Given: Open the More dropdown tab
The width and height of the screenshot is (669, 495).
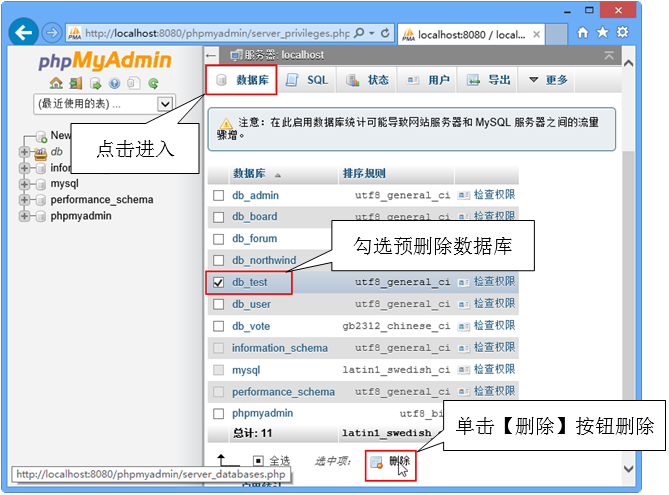Looking at the screenshot, I should (x=548, y=80).
